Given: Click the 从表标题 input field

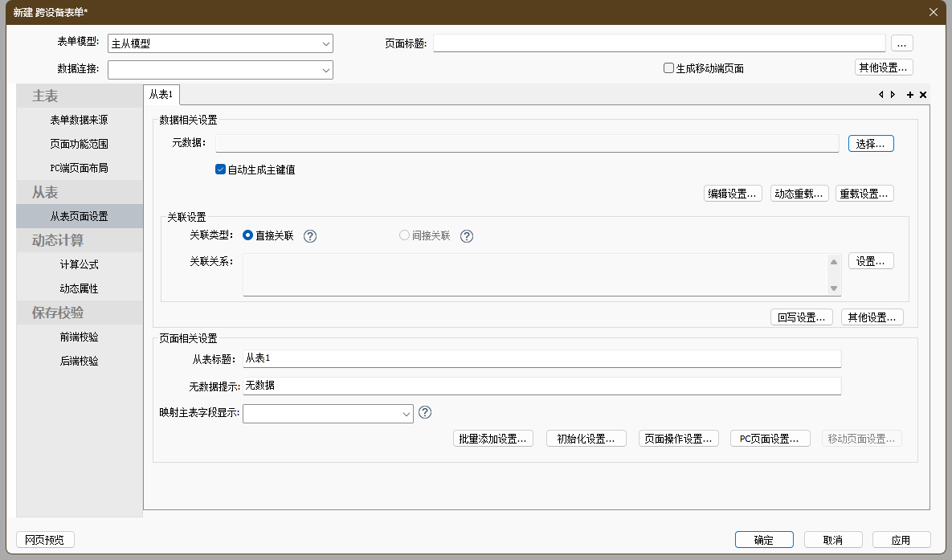Looking at the screenshot, I should click(x=541, y=358).
